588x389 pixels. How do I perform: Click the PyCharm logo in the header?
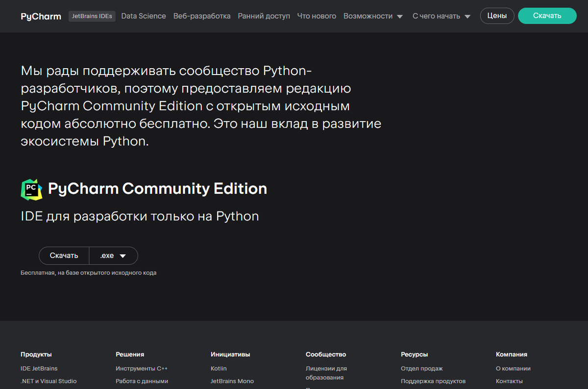click(x=41, y=16)
